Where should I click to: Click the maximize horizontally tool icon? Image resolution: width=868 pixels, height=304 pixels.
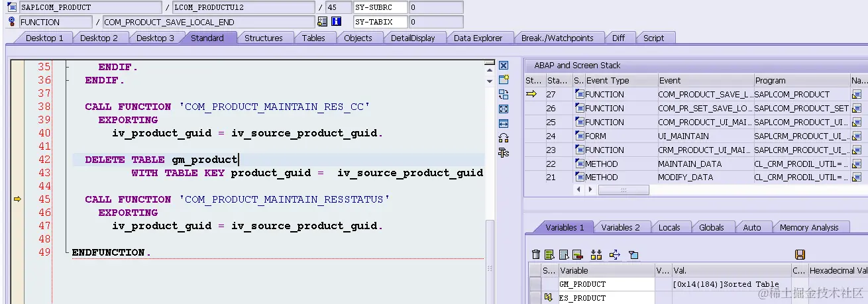(503, 123)
